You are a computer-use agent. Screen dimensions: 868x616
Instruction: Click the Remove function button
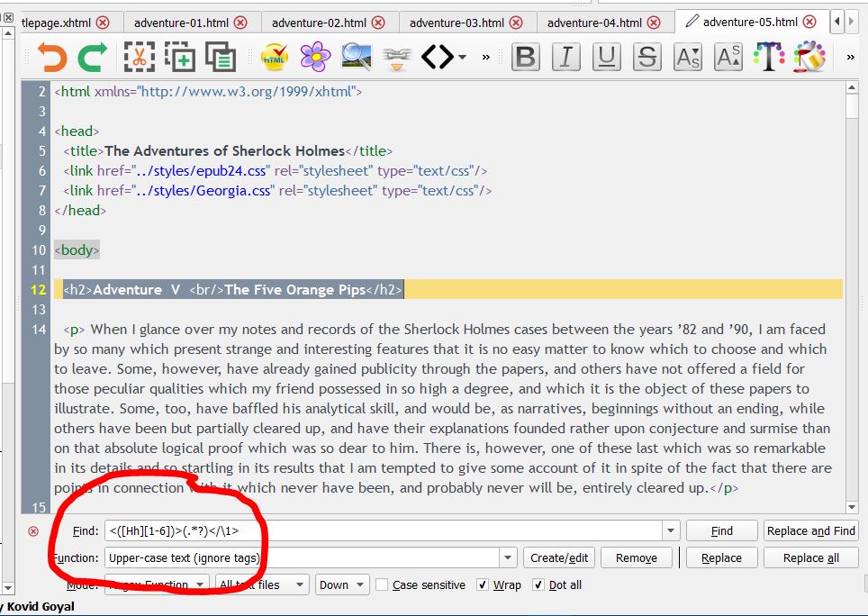[x=636, y=557]
